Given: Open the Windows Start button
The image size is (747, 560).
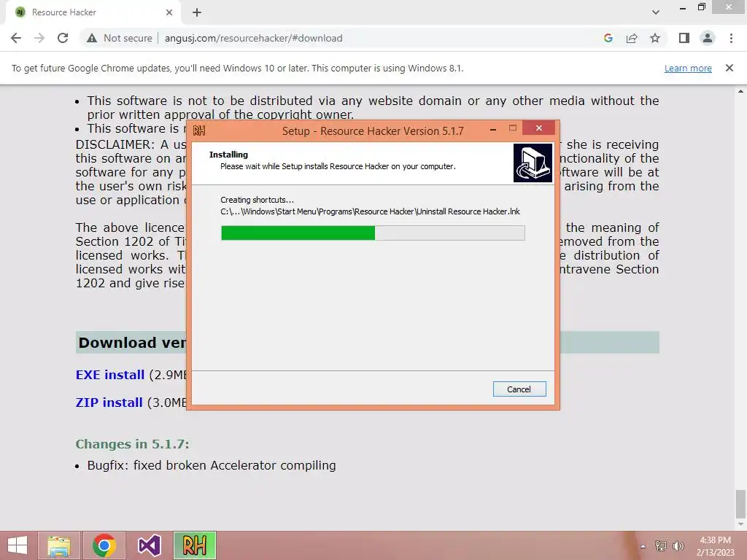Looking at the screenshot, I should point(18,545).
